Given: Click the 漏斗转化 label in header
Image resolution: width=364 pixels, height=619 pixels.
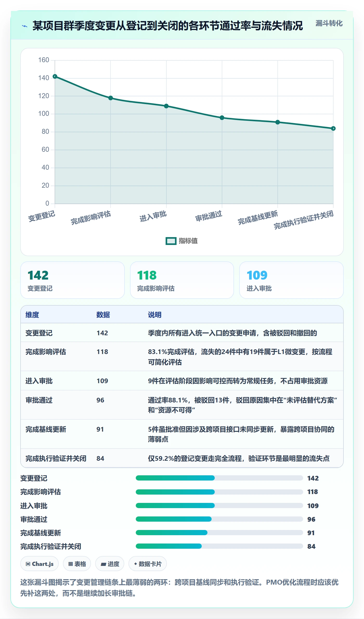Looking at the screenshot, I should (329, 23).
